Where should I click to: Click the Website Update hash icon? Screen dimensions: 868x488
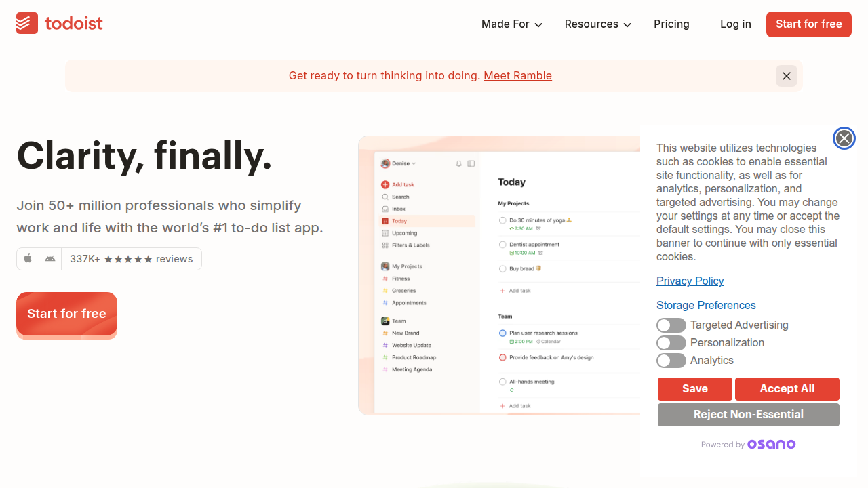[x=385, y=346]
